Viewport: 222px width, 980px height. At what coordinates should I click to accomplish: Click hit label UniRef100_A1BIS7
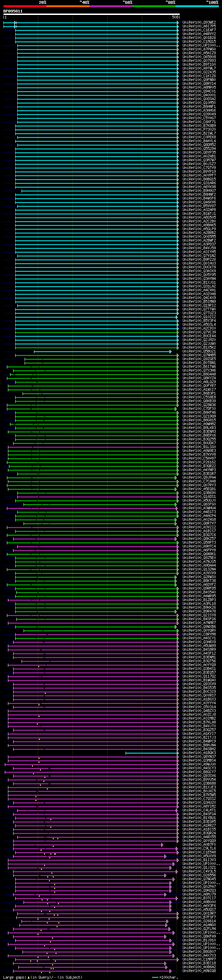coord(199,531)
